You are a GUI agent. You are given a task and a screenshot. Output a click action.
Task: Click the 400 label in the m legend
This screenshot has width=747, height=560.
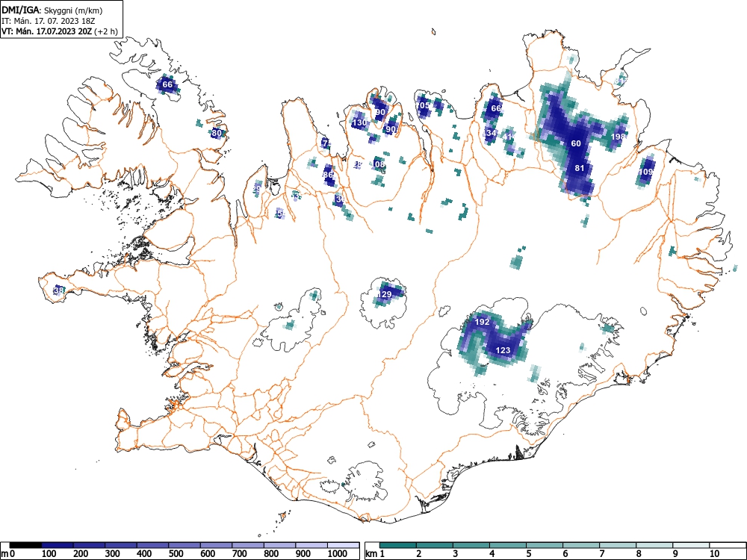(144, 553)
